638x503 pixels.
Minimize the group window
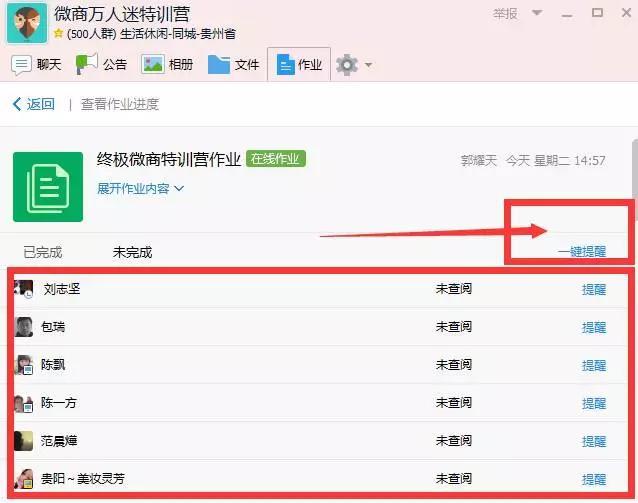[x=567, y=15]
